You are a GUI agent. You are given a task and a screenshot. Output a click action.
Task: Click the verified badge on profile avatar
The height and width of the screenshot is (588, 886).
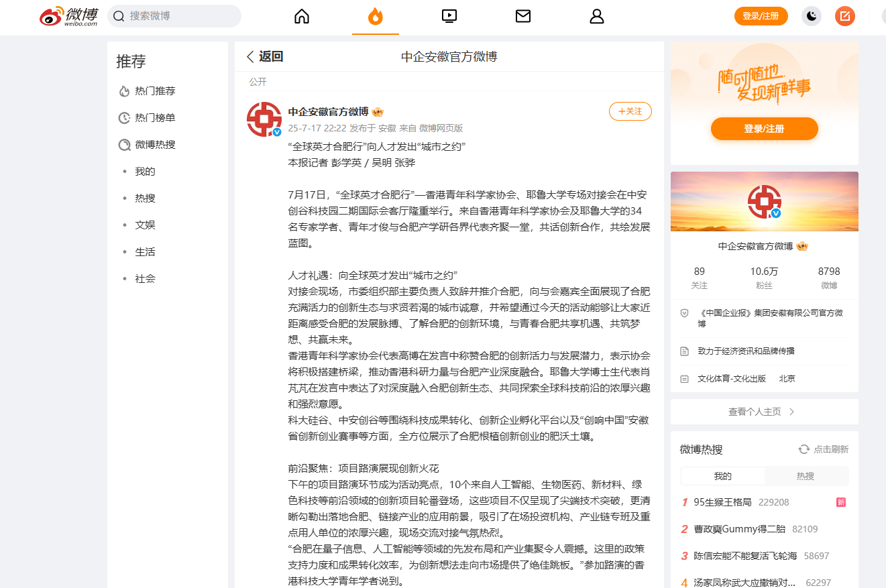777,213
